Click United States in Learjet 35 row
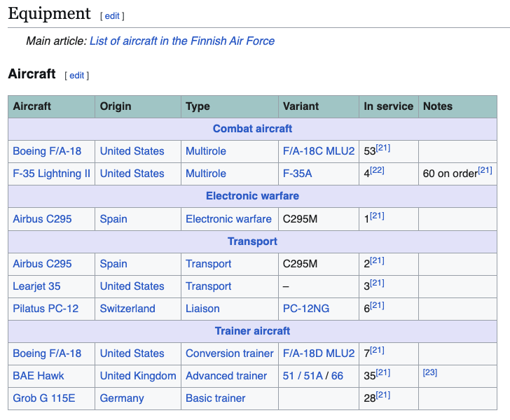This screenshot has height=420, width=510. tap(132, 286)
